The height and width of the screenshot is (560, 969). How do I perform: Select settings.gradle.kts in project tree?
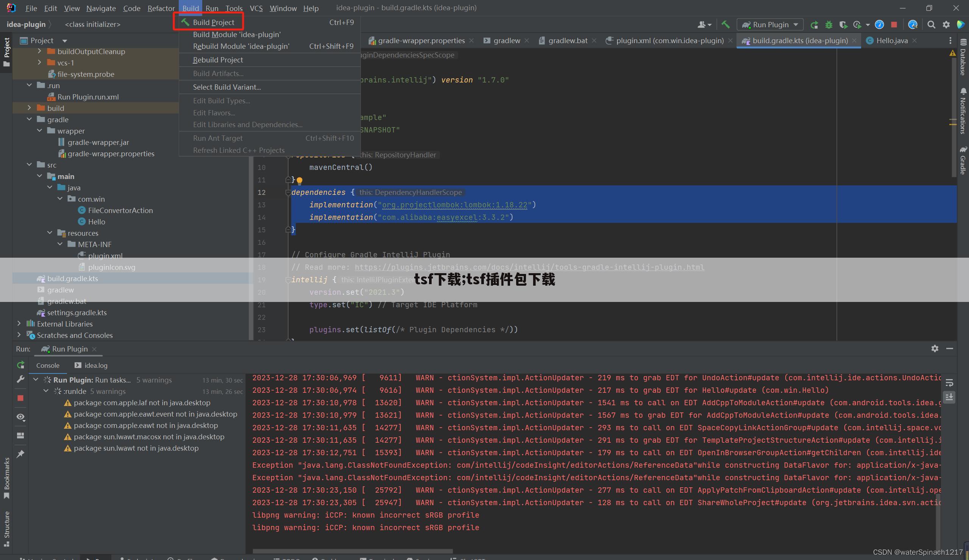pos(76,313)
